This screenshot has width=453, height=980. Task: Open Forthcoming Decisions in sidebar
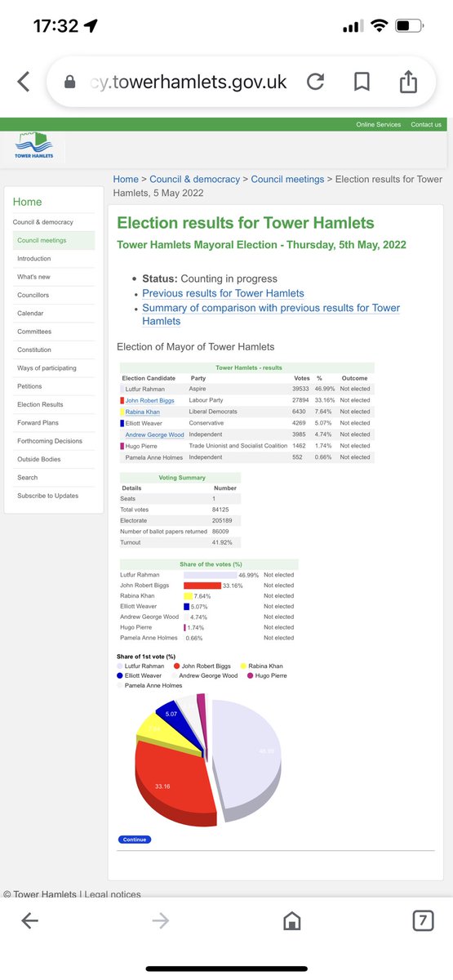(50, 441)
